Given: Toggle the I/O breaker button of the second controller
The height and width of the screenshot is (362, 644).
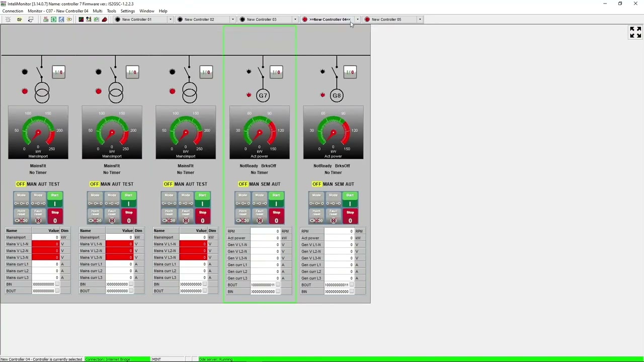Looking at the screenshot, I should pos(132,72).
